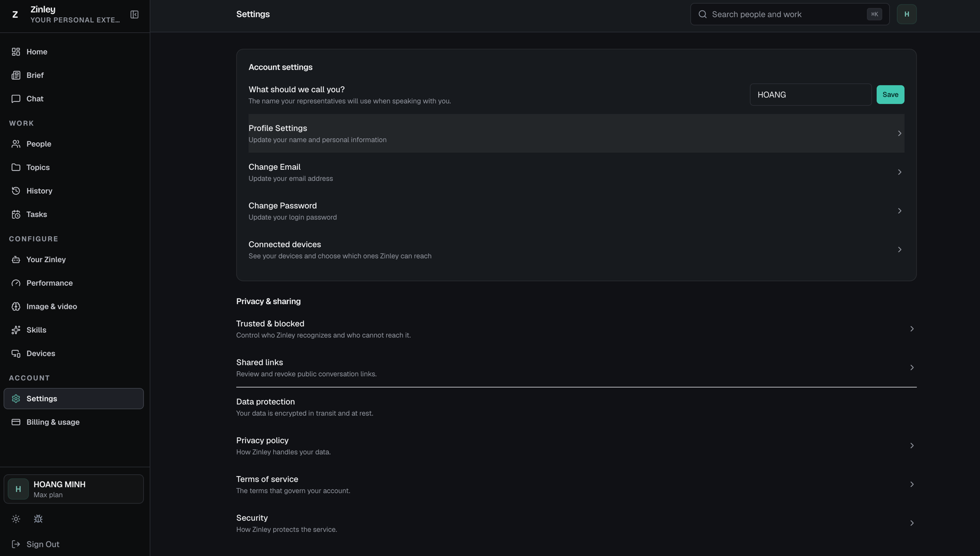Click the Chat bubble icon
This screenshot has height=556, width=980.
click(16, 99)
